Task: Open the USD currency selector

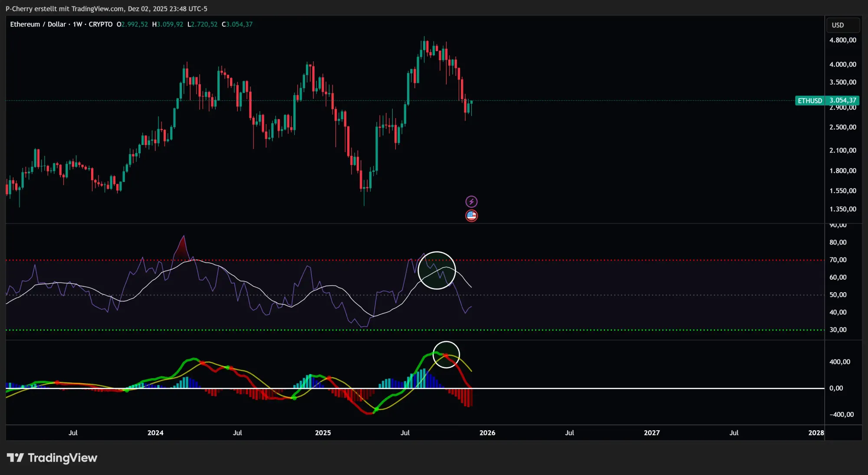Action: tap(842, 25)
